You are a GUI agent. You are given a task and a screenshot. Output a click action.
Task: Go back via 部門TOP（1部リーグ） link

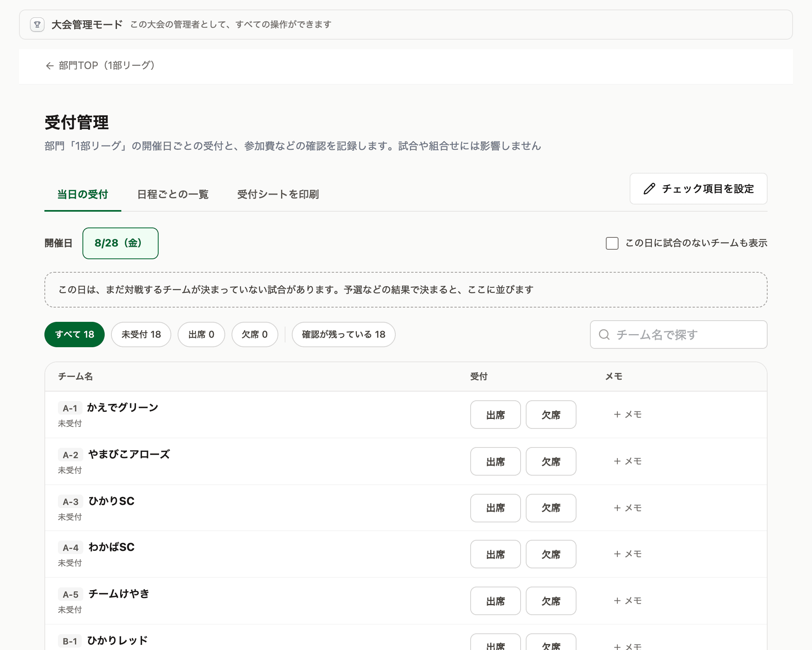pos(100,65)
